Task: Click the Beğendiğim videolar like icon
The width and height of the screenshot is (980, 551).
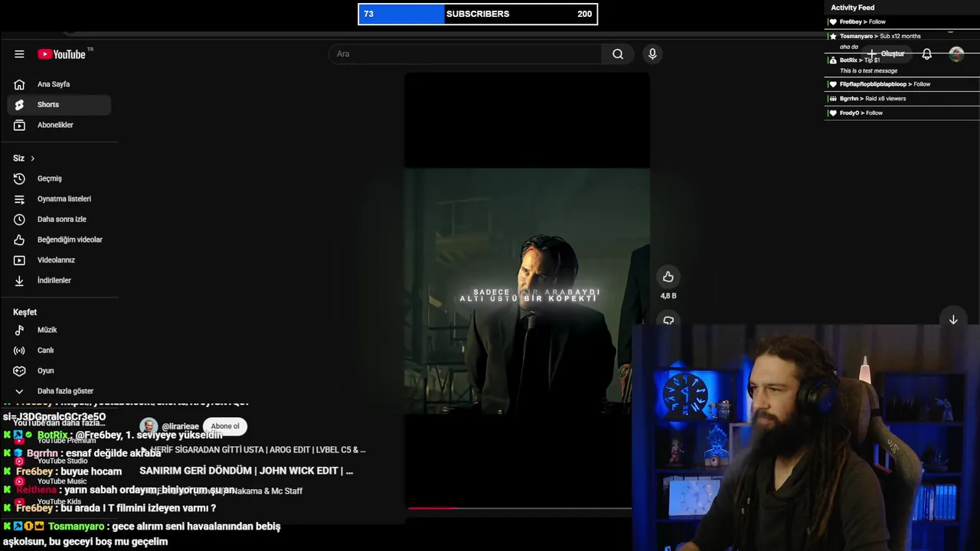Action: [20, 240]
